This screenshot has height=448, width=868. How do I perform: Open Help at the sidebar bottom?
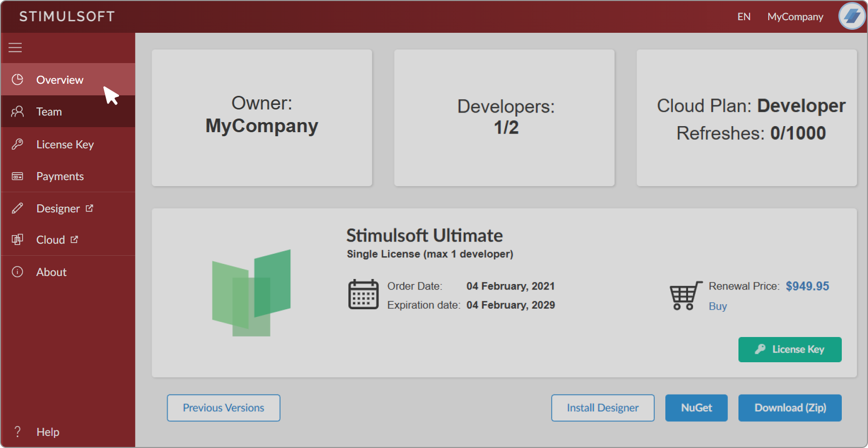point(68,432)
